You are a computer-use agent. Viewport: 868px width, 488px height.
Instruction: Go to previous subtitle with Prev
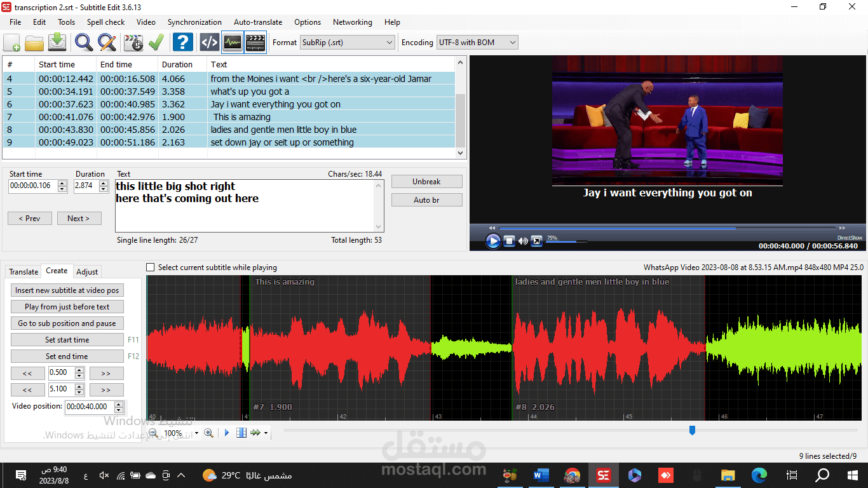(x=30, y=218)
